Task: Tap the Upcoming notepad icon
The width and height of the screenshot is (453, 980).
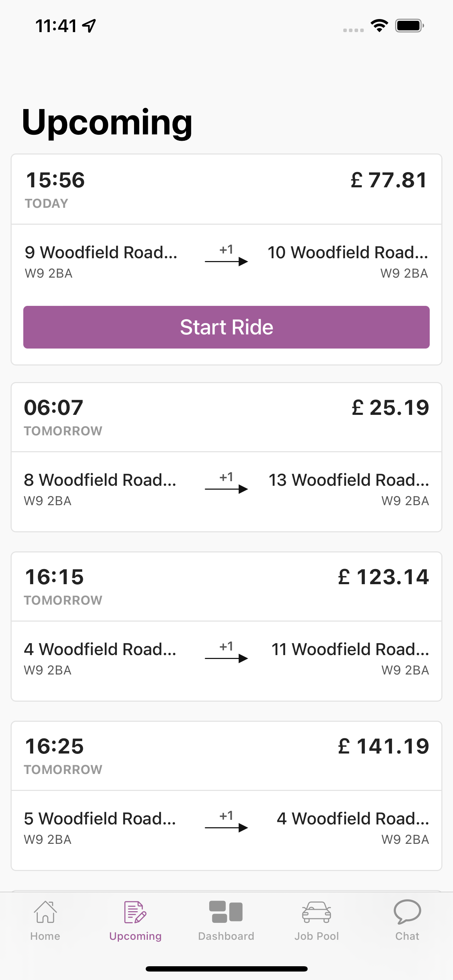Action: tap(135, 912)
